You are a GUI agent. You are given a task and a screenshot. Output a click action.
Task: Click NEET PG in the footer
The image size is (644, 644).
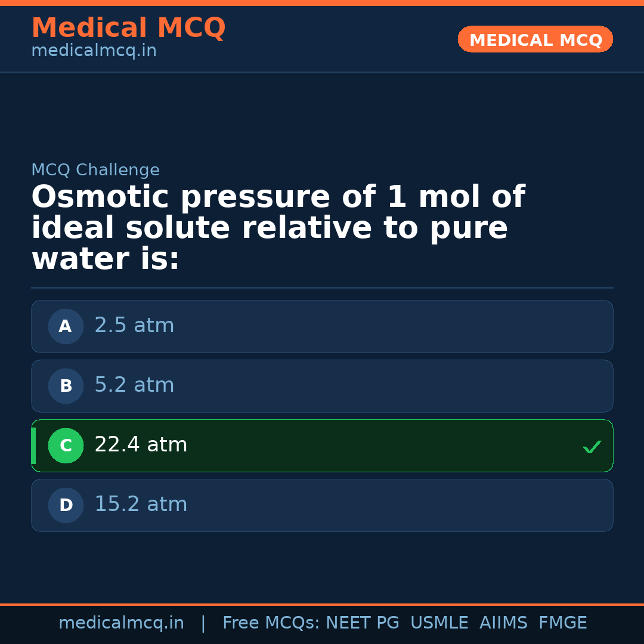point(362,623)
